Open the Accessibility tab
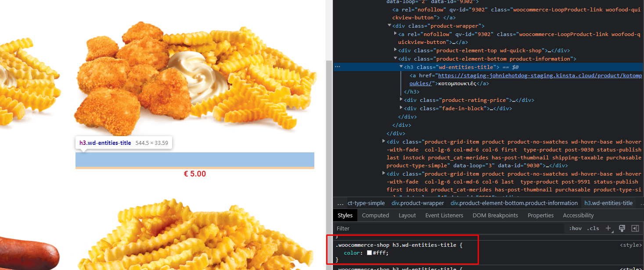Screen dimensions: 644x270 point(578,215)
